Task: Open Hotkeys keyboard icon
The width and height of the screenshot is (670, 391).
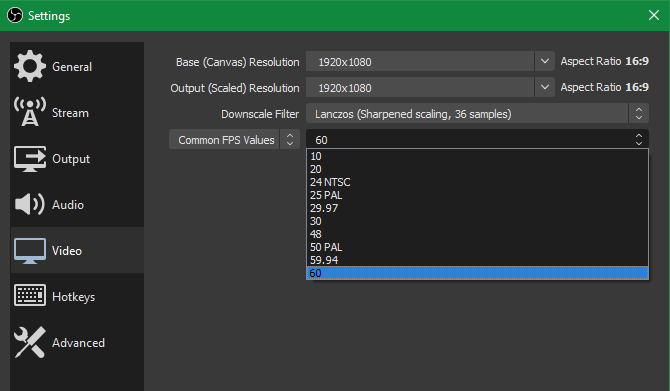Action: (x=29, y=295)
